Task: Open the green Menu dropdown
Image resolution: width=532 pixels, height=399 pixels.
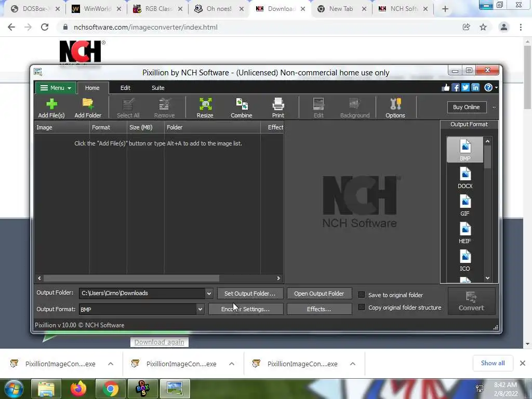Action: 56,88
